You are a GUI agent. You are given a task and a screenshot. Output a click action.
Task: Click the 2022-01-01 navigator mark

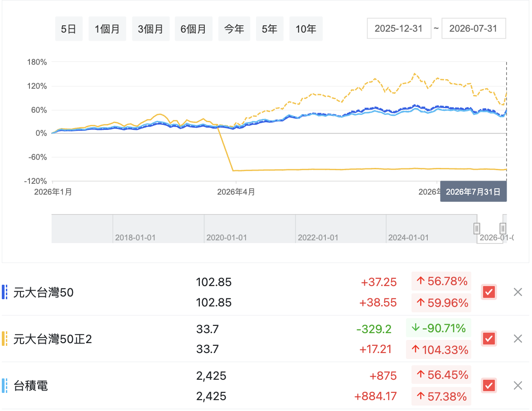[x=318, y=238]
